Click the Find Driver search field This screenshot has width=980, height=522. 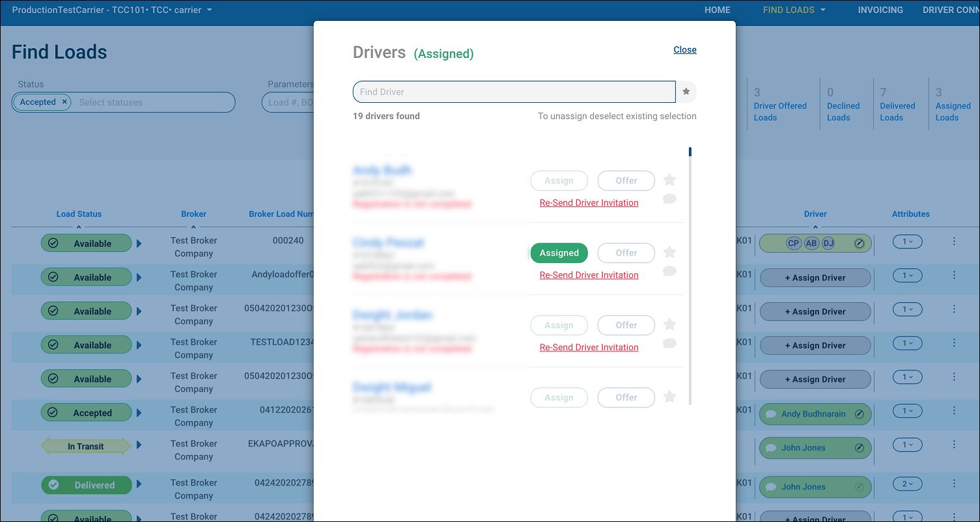tap(513, 92)
